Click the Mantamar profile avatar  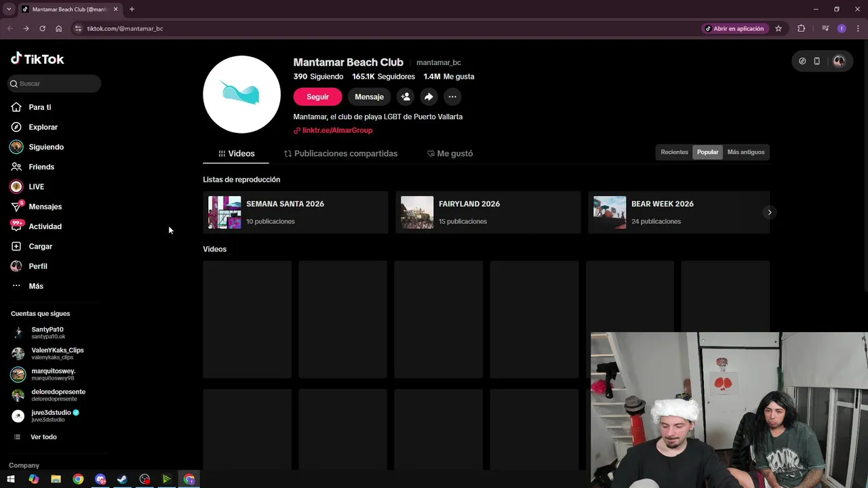(241, 95)
